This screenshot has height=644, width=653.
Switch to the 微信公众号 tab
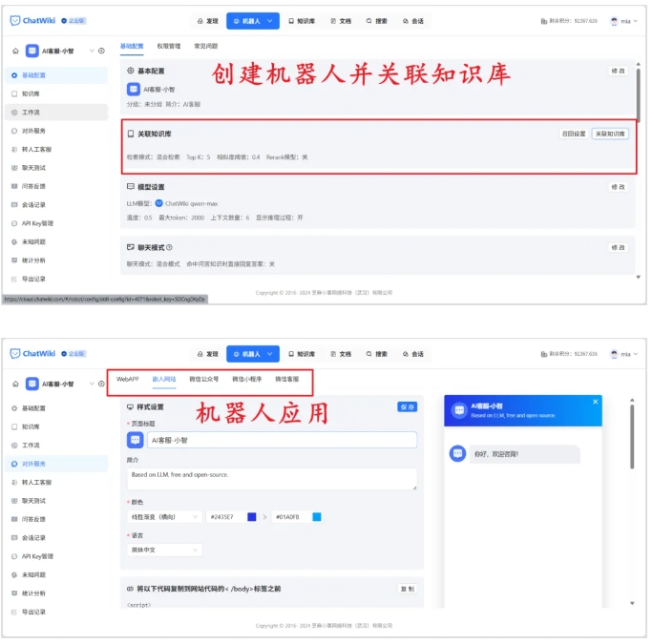(203, 379)
